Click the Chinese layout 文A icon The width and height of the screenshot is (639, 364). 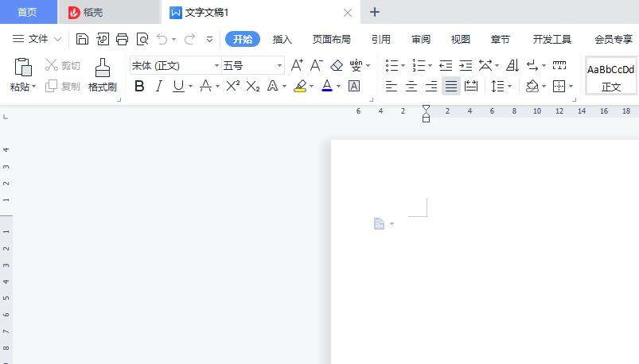point(485,65)
